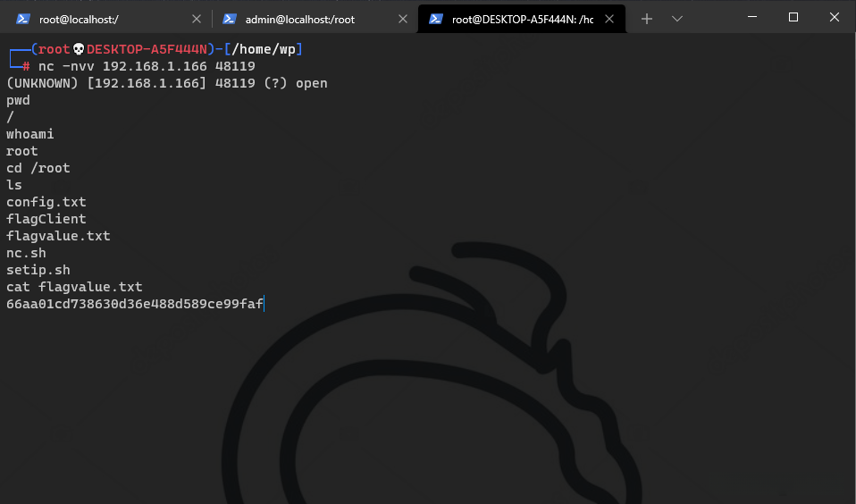
Task: Close the root@DESKTOP-A5F444N tab
Action: 609,19
